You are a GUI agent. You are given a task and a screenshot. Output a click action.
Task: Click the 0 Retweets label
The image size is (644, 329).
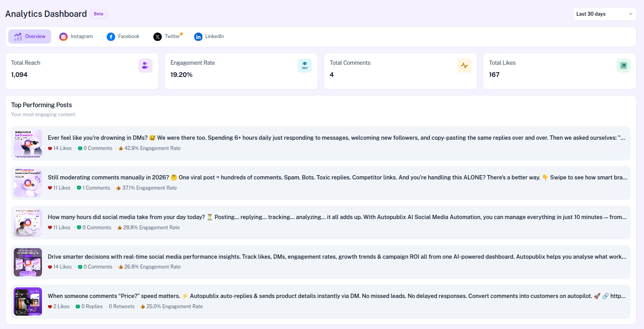click(122, 307)
